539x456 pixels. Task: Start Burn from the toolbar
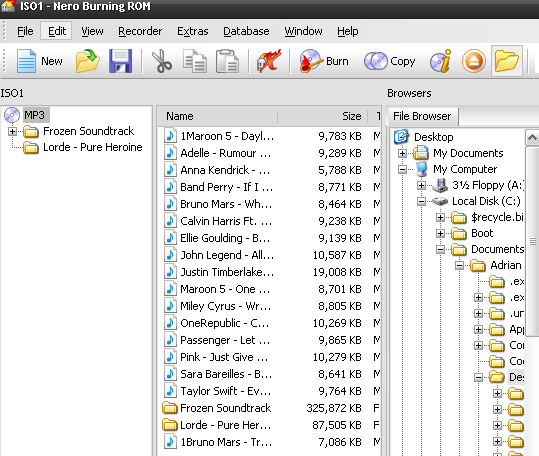pos(324,61)
